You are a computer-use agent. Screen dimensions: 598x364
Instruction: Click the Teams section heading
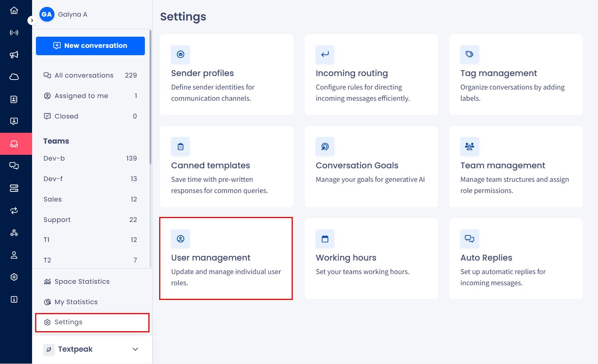tap(56, 141)
